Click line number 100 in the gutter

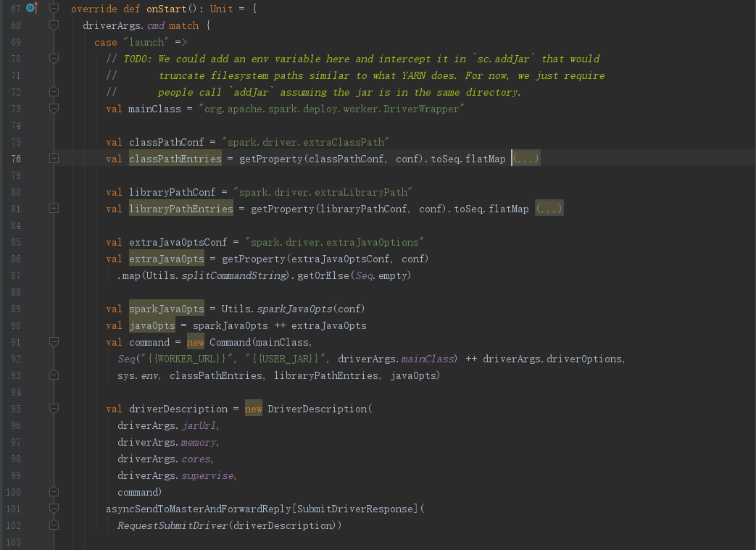pos(13,492)
